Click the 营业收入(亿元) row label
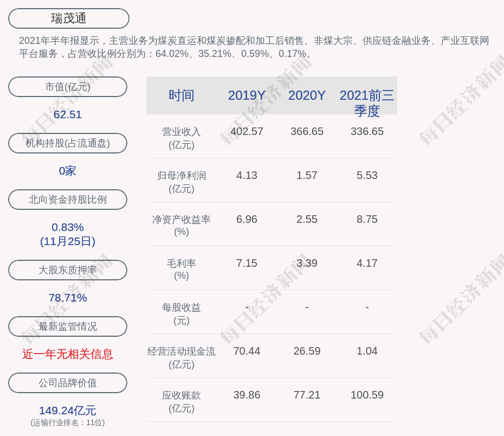The width and height of the screenshot is (504, 436). click(181, 138)
